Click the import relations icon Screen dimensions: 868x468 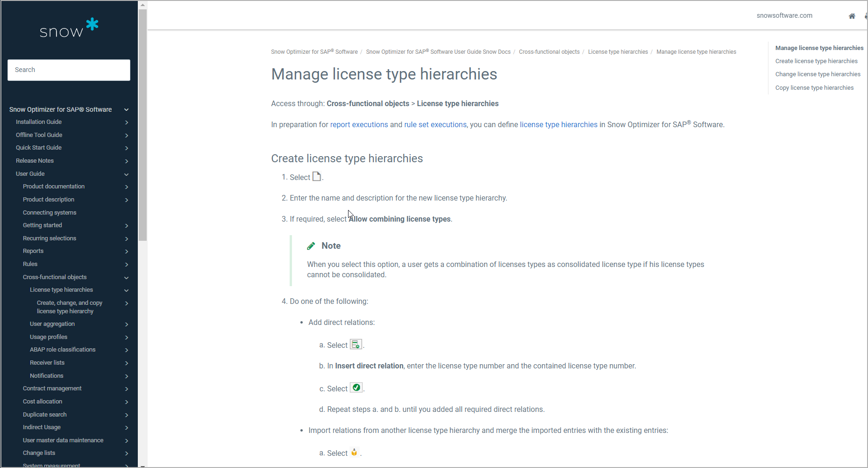tap(354, 452)
